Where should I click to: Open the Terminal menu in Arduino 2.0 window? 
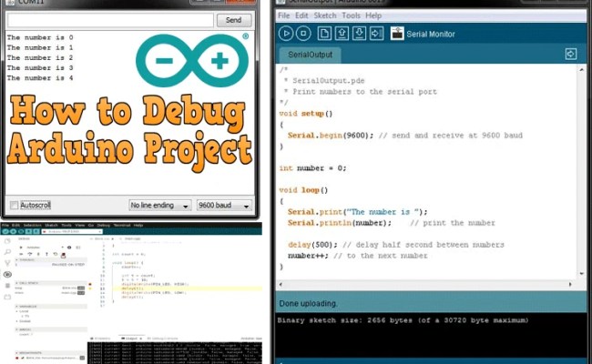point(122,225)
